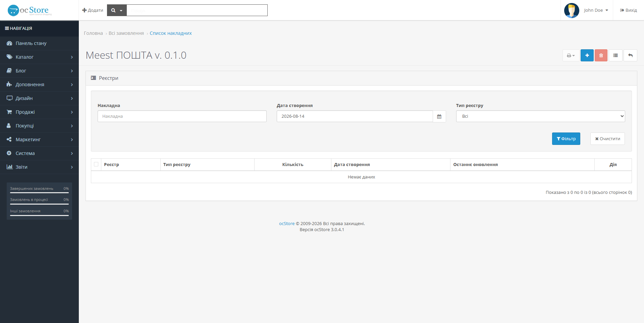Click the Немає даних table cell
The image size is (644, 323).
pos(361,177)
